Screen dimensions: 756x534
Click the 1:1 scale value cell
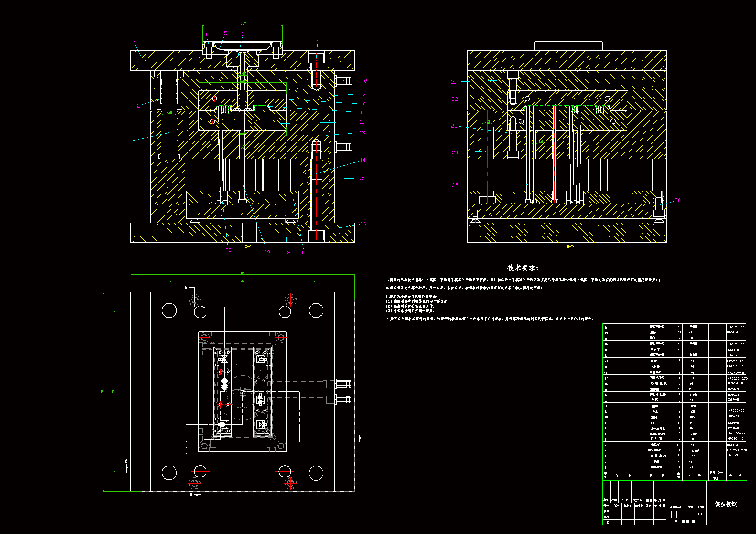click(x=700, y=514)
